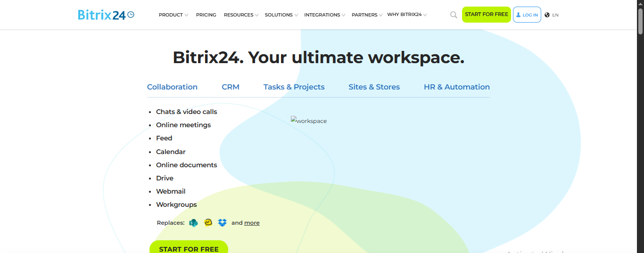
Task: Click the SharePoint icon after Replaces
Action: point(193,223)
